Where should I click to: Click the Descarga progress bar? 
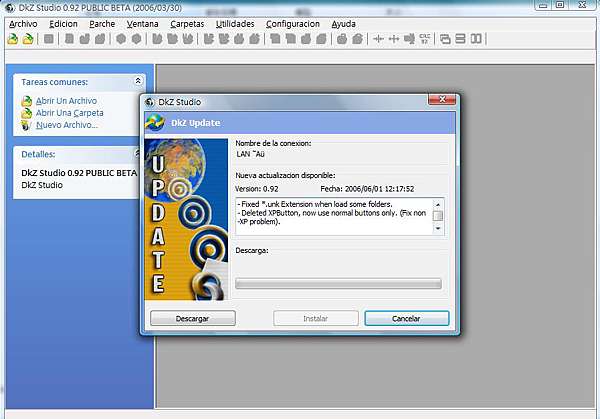tap(338, 284)
